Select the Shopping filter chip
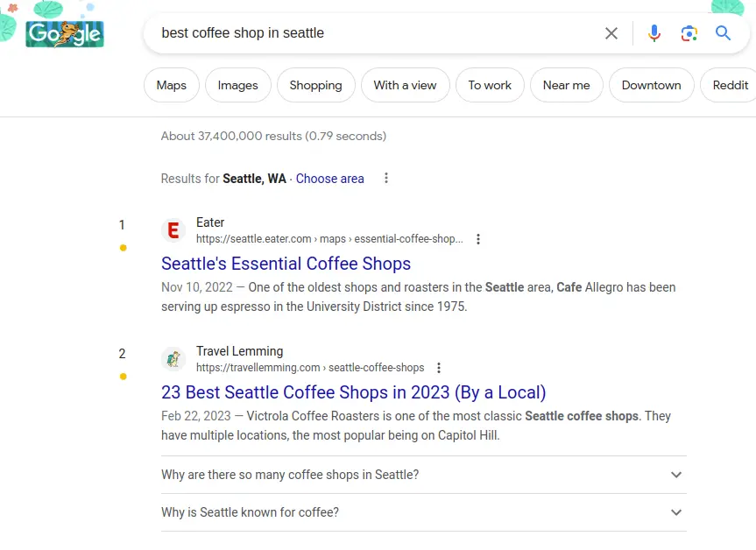 pyautogui.click(x=316, y=85)
